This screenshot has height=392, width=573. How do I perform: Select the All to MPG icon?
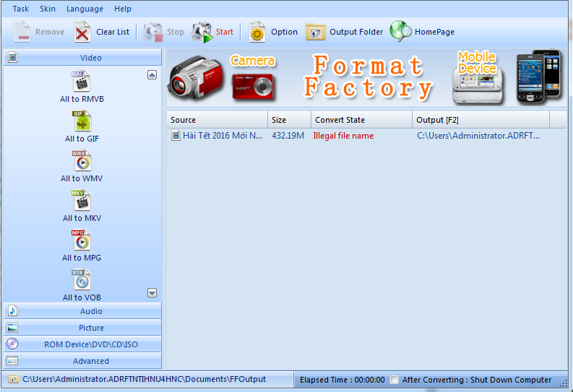tap(81, 240)
